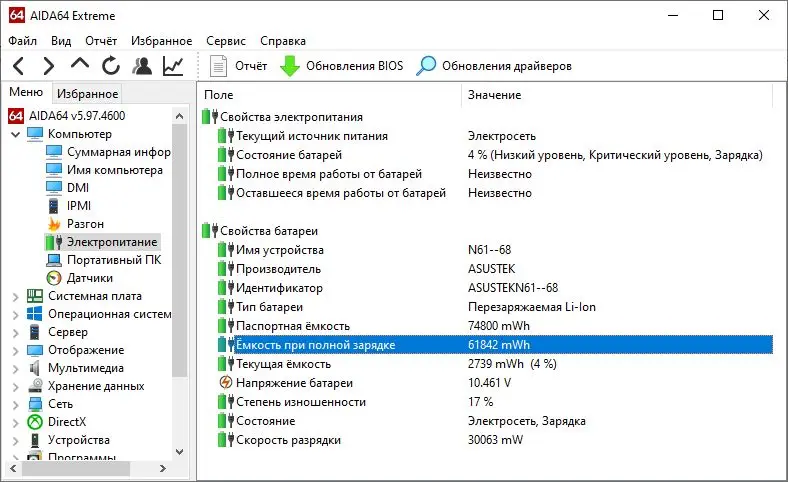Click the Windows logo beside Операционная система

point(35,314)
